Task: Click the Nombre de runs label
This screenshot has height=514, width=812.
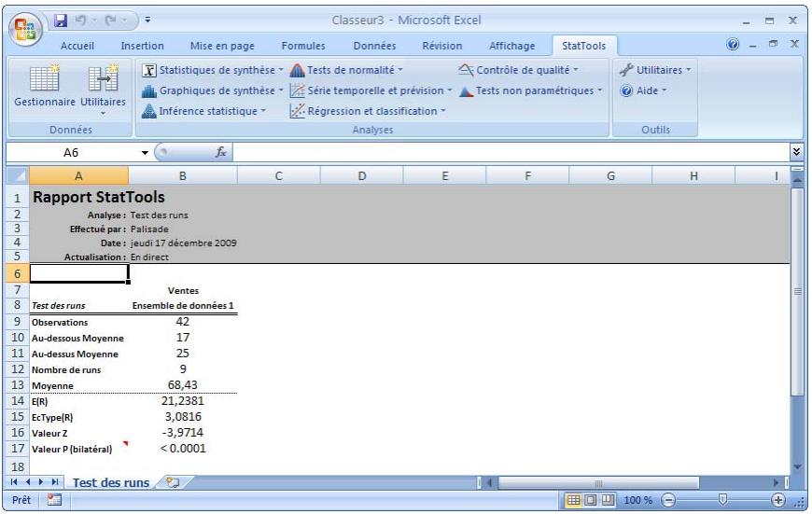Action: coord(66,370)
